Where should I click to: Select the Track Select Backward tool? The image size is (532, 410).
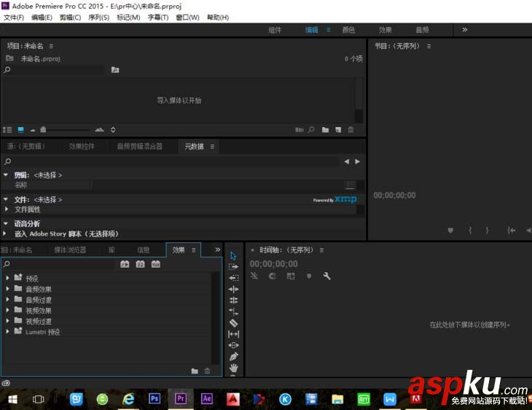pos(233,278)
